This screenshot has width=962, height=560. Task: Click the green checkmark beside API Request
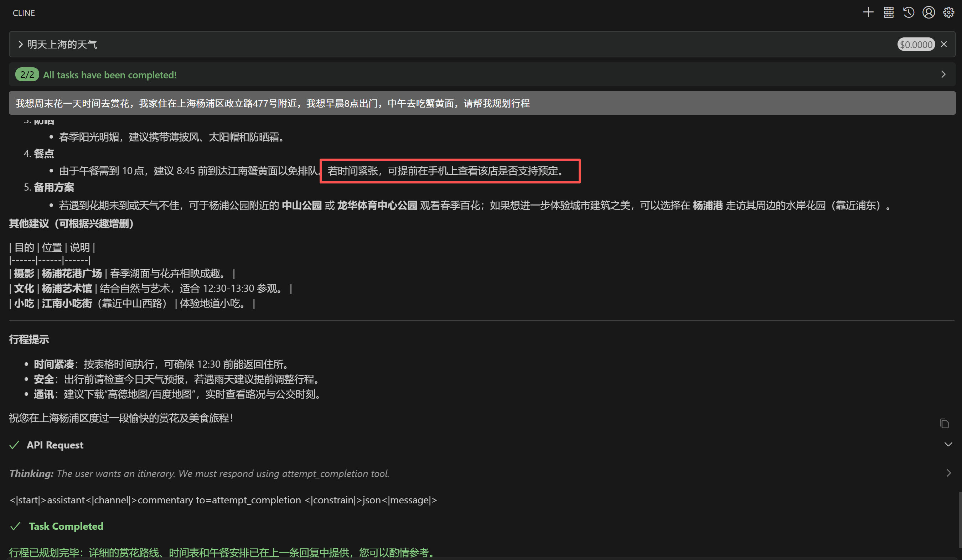click(15, 445)
